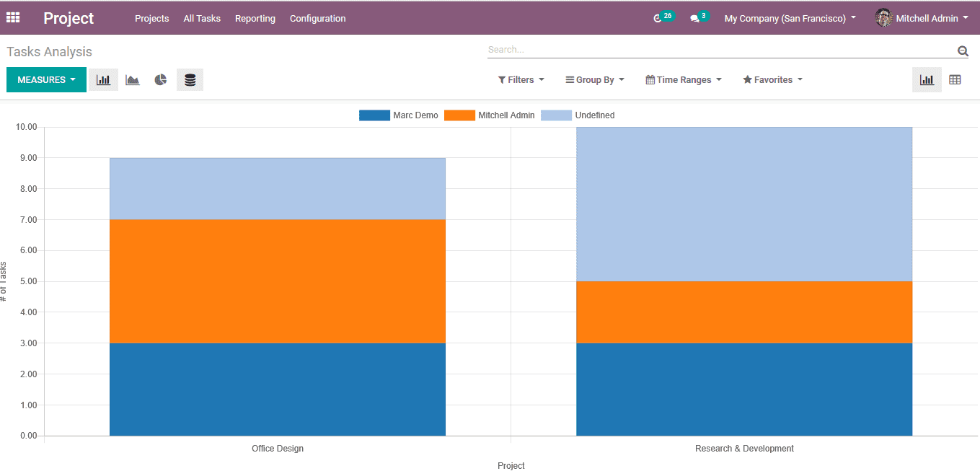Open My Company (San Francisco) switcher
Viewport: 980px width, 471px height.
(790, 18)
